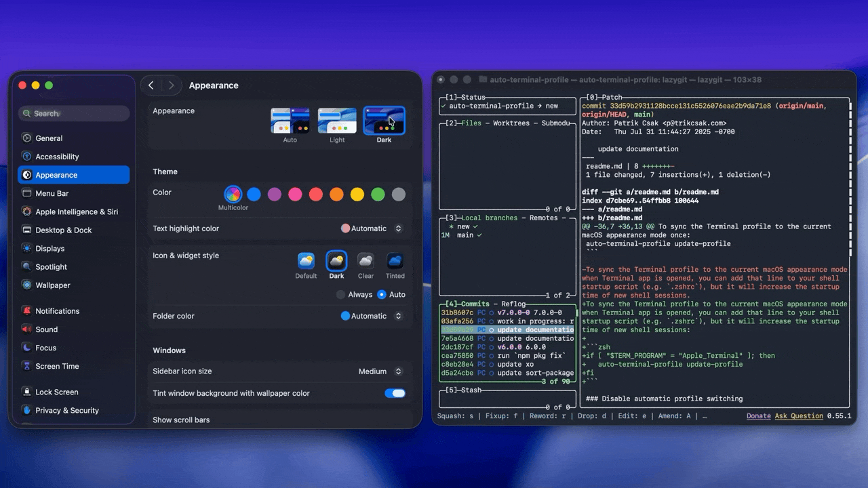
Task: Switch to Remotes tab in lazygit
Action: click(545, 218)
